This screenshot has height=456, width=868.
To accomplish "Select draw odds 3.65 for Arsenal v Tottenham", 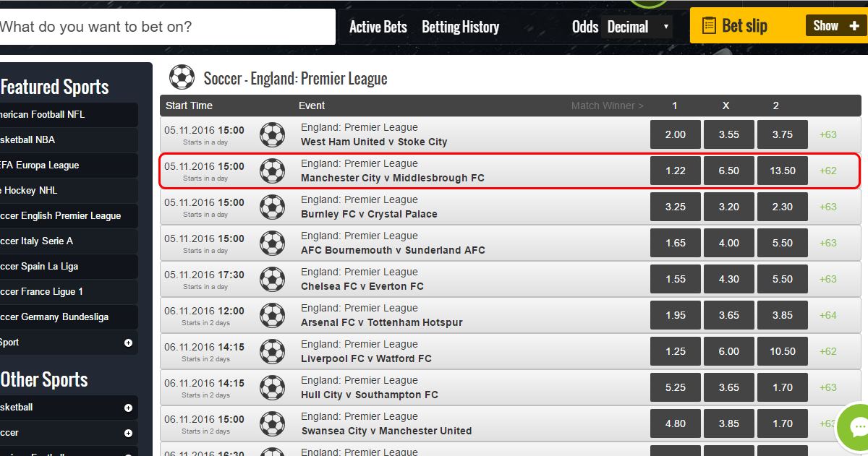I will [729, 315].
